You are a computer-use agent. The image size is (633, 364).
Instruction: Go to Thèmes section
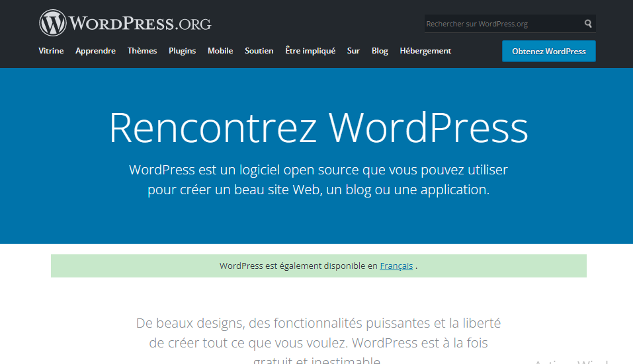142,51
